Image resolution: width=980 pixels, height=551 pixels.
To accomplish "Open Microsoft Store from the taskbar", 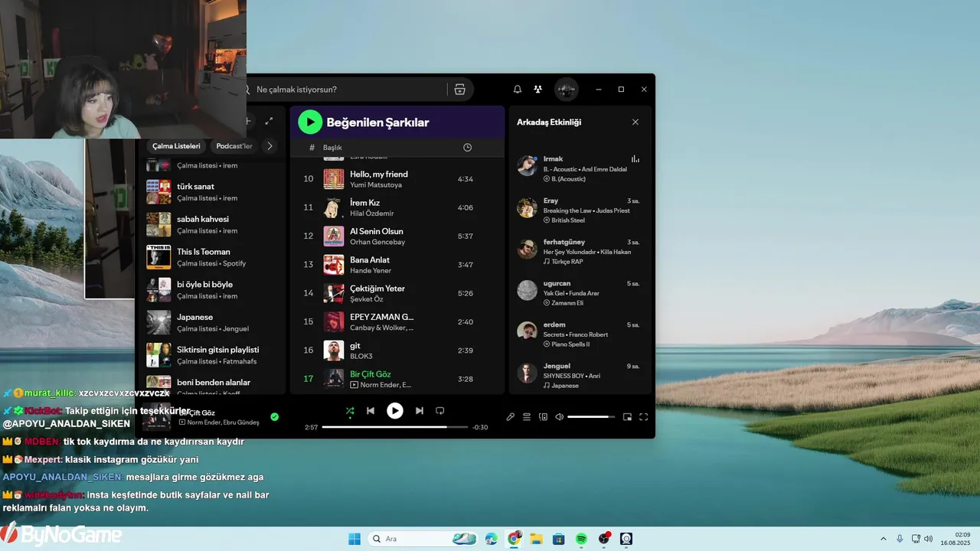I will pos(559,539).
